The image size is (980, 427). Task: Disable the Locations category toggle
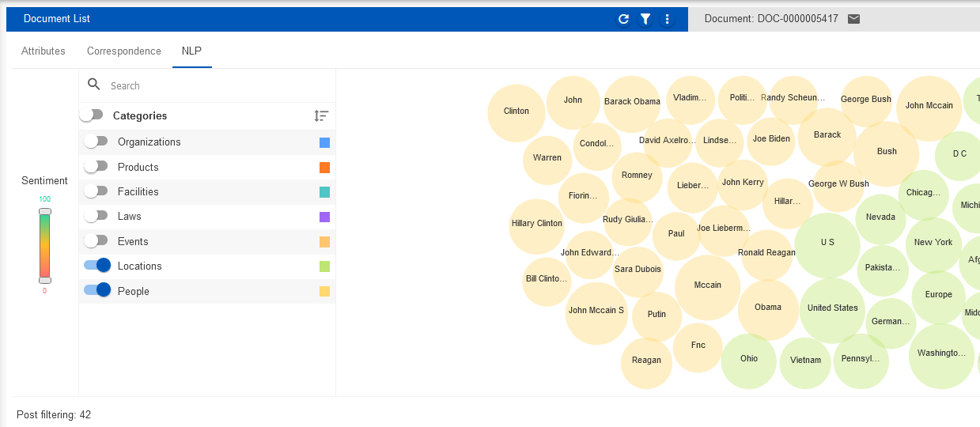pyautogui.click(x=97, y=266)
